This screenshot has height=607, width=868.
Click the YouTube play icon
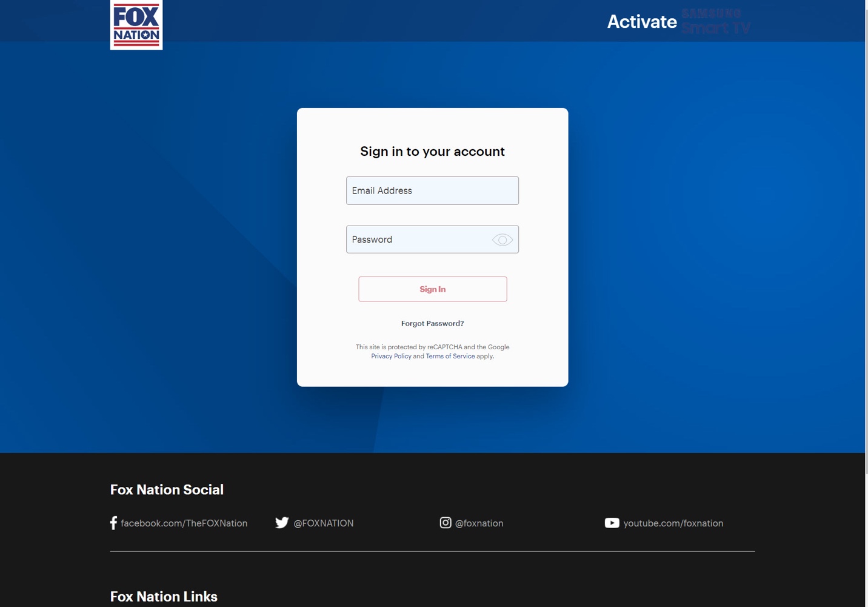612,523
